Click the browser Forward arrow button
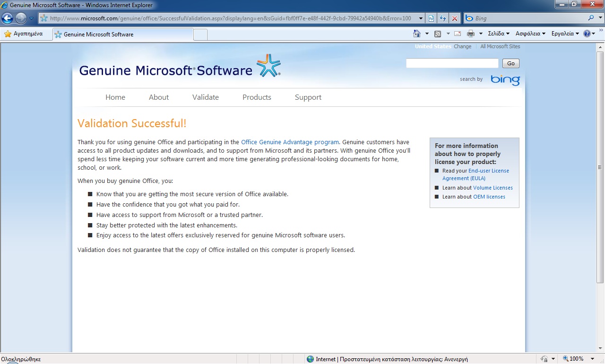Viewport: 605px width, 364px height. [x=21, y=18]
